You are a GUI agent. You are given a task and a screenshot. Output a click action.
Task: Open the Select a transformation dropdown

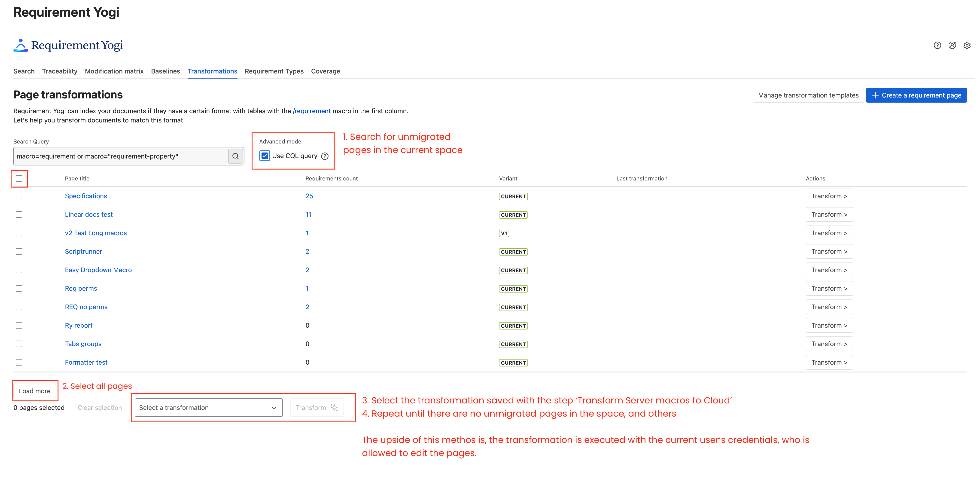pyautogui.click(x=208, y=407)
